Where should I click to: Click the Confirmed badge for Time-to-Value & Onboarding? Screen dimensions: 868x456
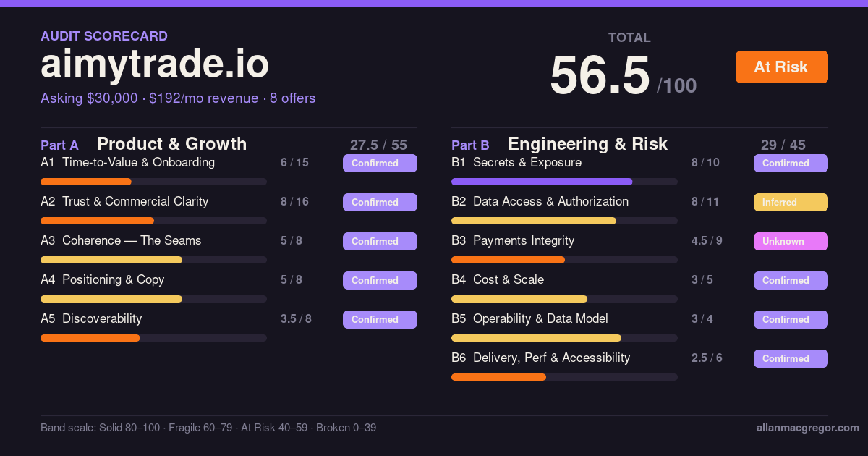point(380,163)
